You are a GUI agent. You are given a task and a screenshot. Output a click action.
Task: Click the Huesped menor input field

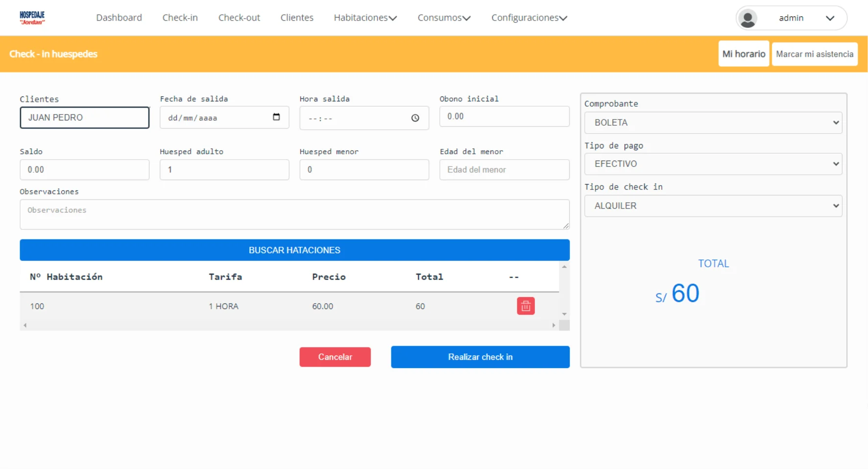click(x=364, y=169)
